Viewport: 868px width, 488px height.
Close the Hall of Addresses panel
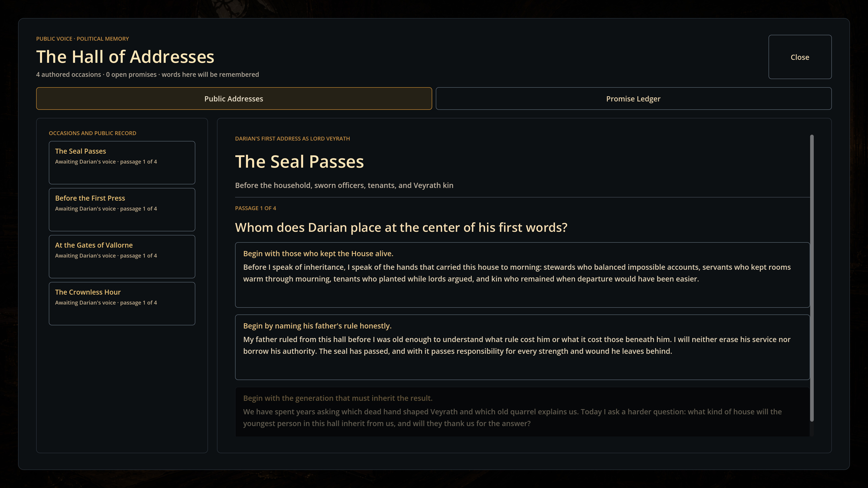[x=800, y=57]
